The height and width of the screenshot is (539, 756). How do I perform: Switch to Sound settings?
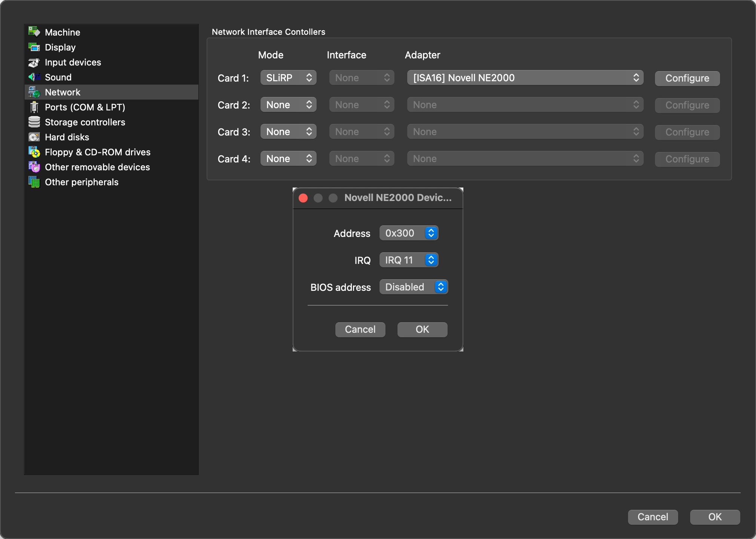pos(112,77)
